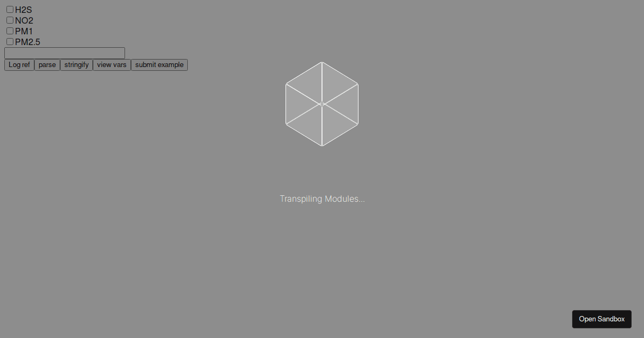This screenshot has height=338, width=644.
Task: Check the PM1 checkbox
Action: click(x=10, y=31)
